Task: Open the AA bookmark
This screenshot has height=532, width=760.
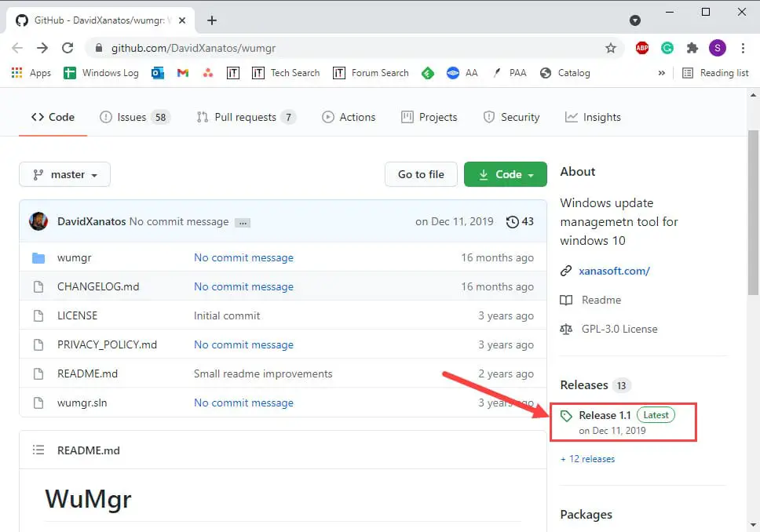Action: pos(462,73)
